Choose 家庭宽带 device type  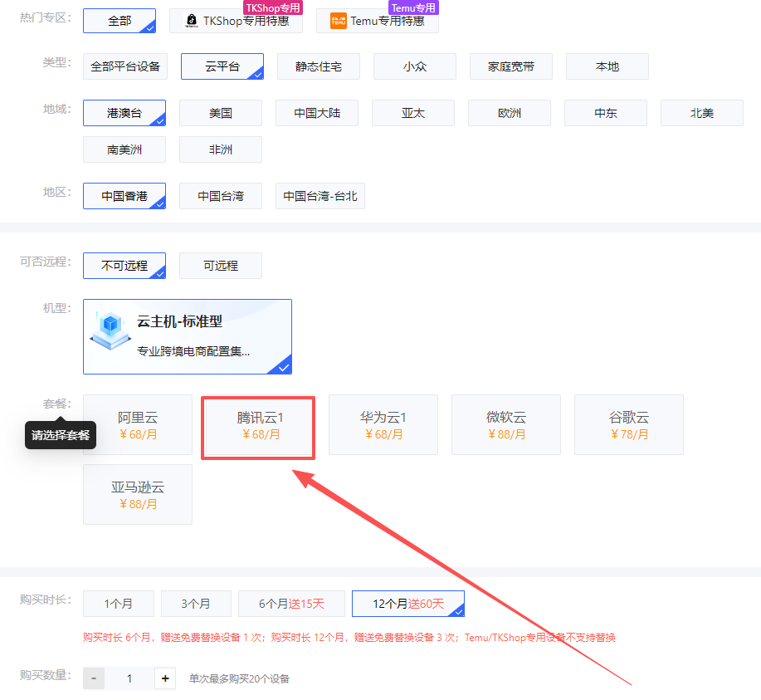pos(510,66)
